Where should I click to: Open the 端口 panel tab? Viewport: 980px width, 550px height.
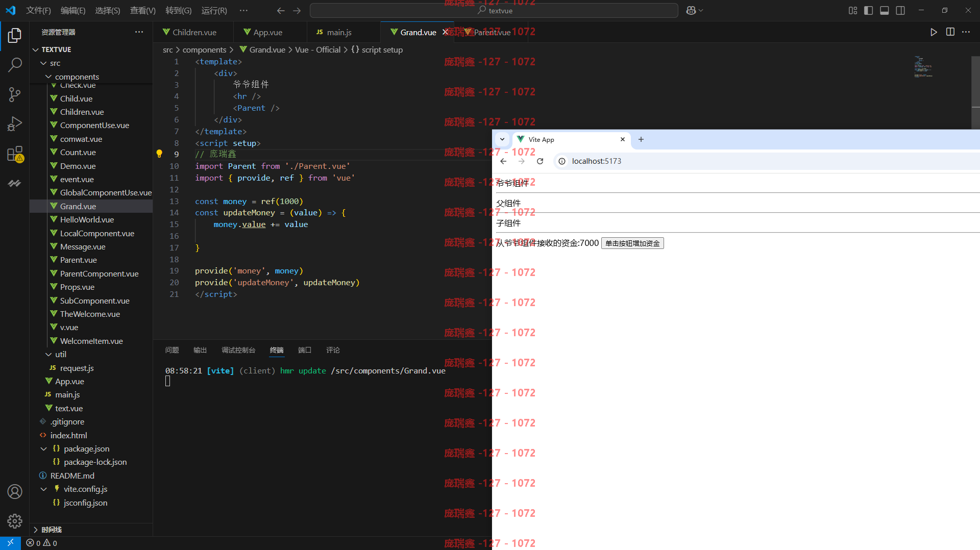305,350
